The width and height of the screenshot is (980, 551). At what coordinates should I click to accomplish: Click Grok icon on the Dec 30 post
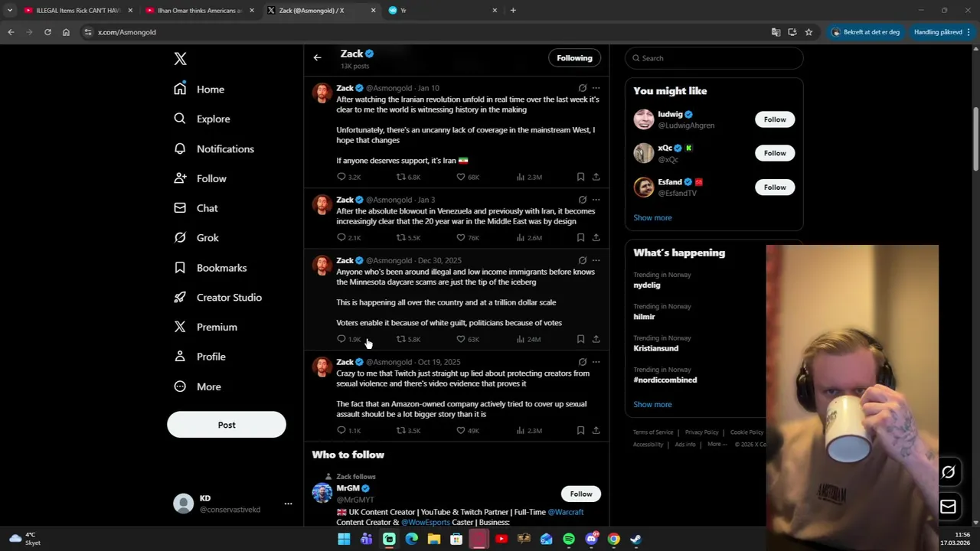click(583, 260)
